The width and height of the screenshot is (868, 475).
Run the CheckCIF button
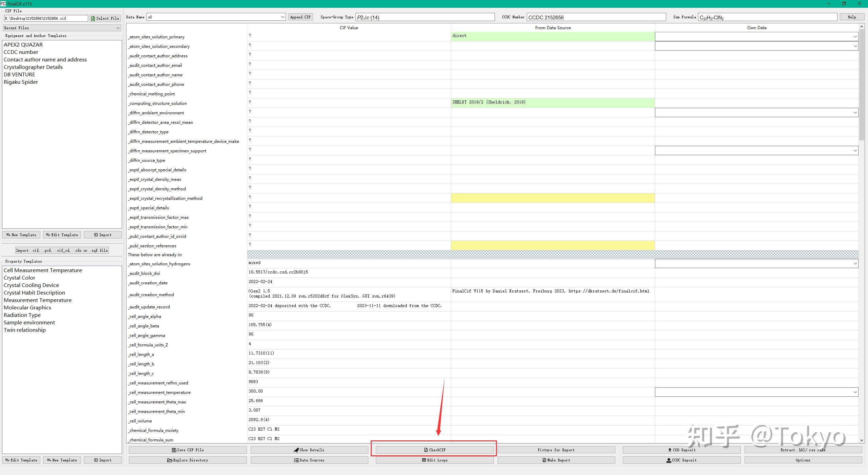(x=435, y=450)
